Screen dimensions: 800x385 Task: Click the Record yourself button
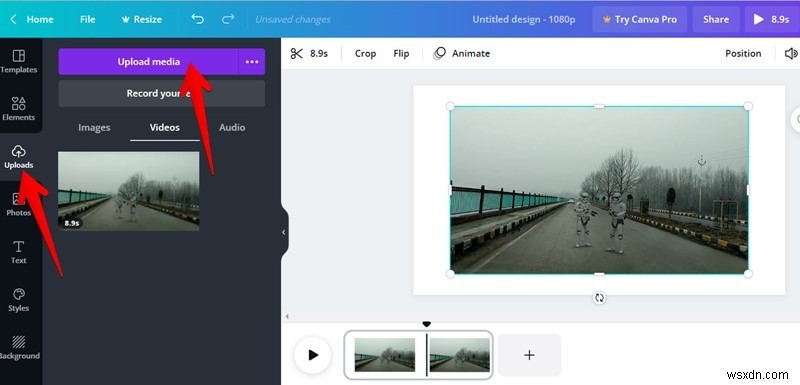(x=162, y=93)
